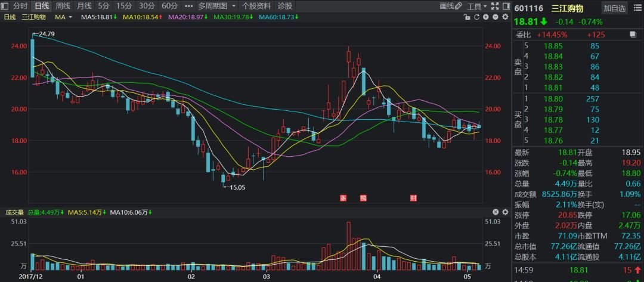Select the 日线 daily chart tab
The width and height of the screenshot is (644, 282).
click(x=42, y=6)
